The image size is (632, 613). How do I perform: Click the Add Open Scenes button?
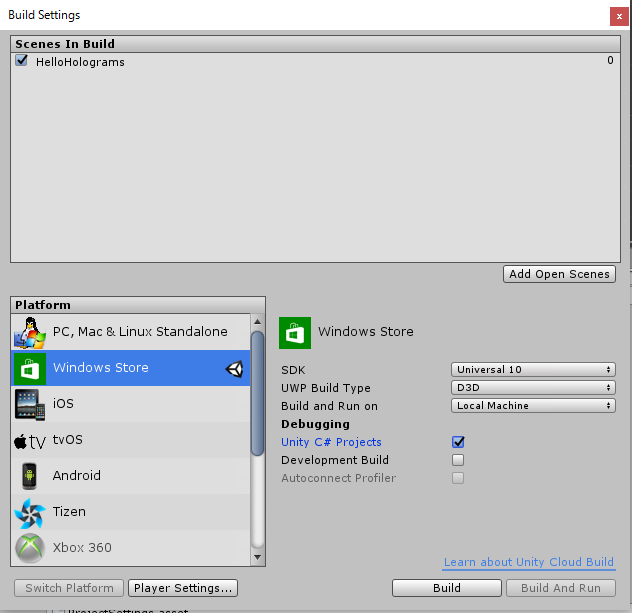559,274
